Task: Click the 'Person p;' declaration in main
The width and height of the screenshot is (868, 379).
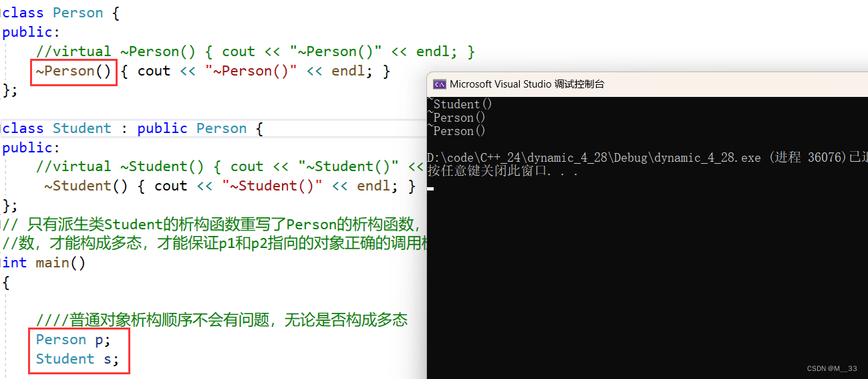Action: pos(74,340)
